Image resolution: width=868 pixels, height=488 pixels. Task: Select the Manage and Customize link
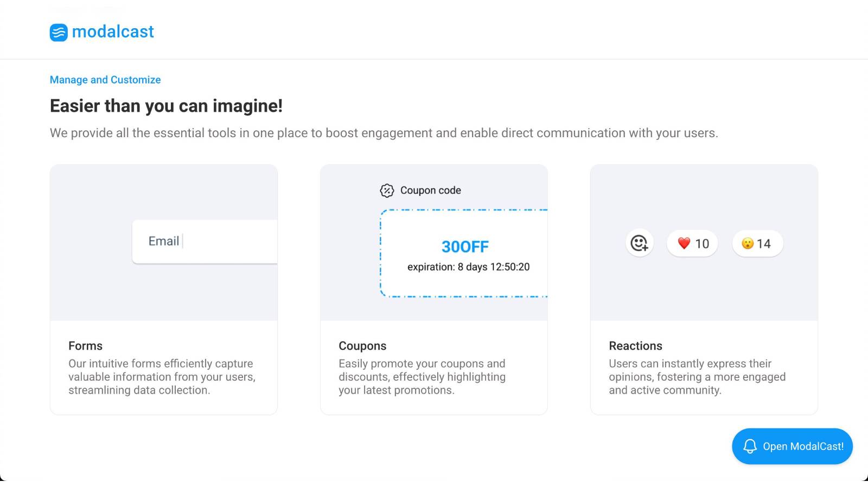105,80
